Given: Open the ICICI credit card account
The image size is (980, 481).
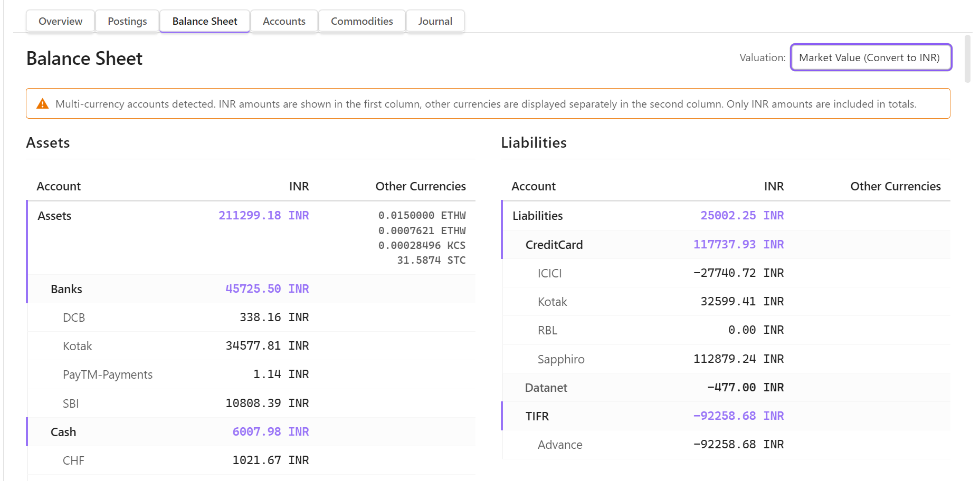Looking at the screenshot, I should [549, 273].
